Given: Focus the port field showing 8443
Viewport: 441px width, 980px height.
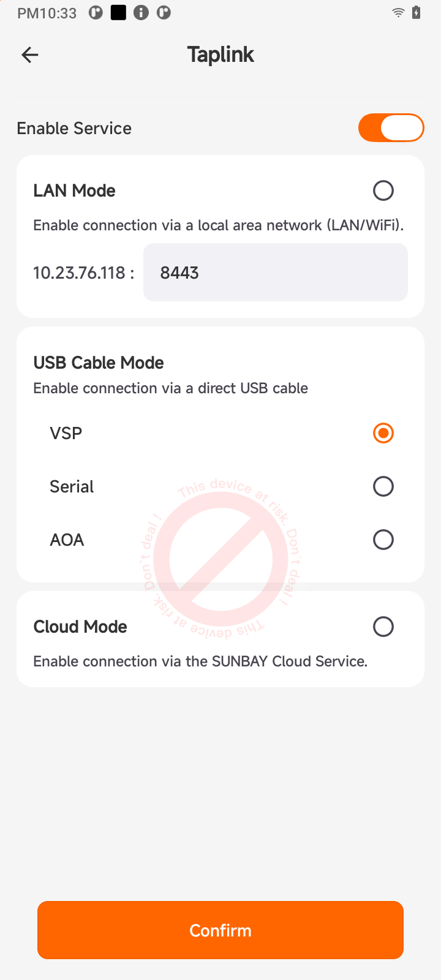Looking at the screenshot, I should pyautogui.click(x=275, y=273).
